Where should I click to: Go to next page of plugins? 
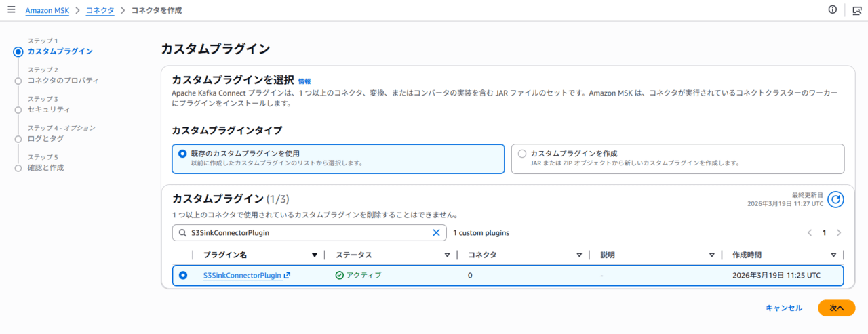(839, 232)
